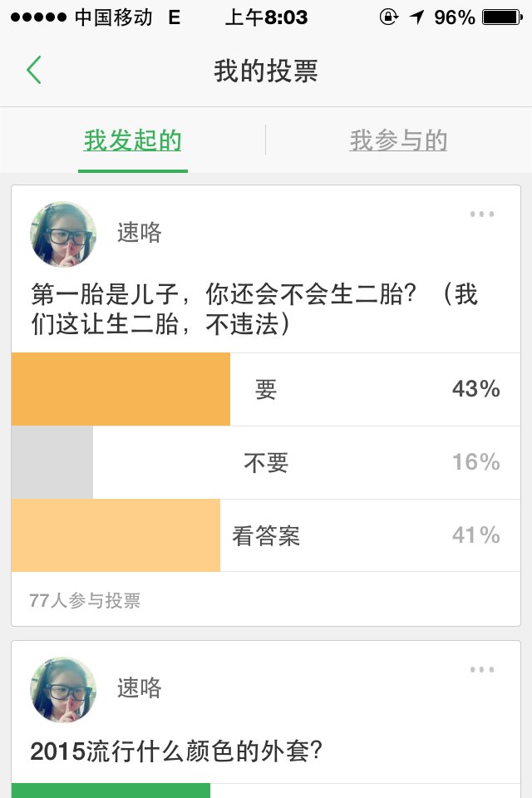Tap username 速咯 on first poll
532x798 pixels.
click(140, 233)
